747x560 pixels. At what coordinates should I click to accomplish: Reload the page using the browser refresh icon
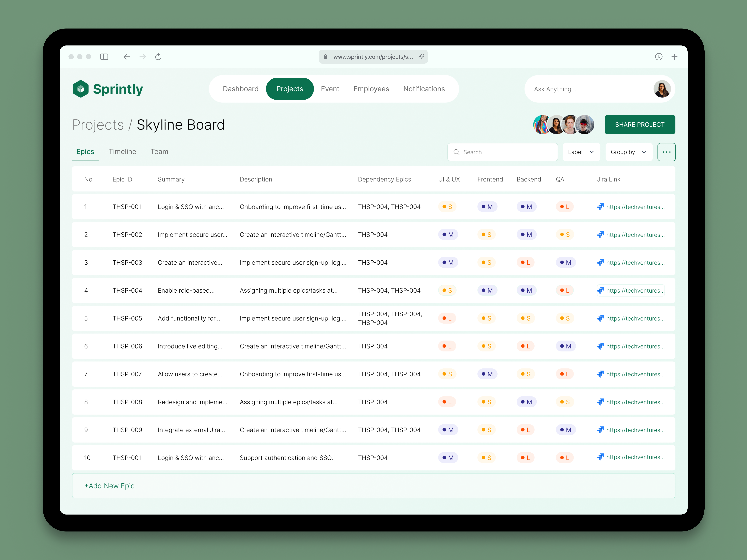158,57
